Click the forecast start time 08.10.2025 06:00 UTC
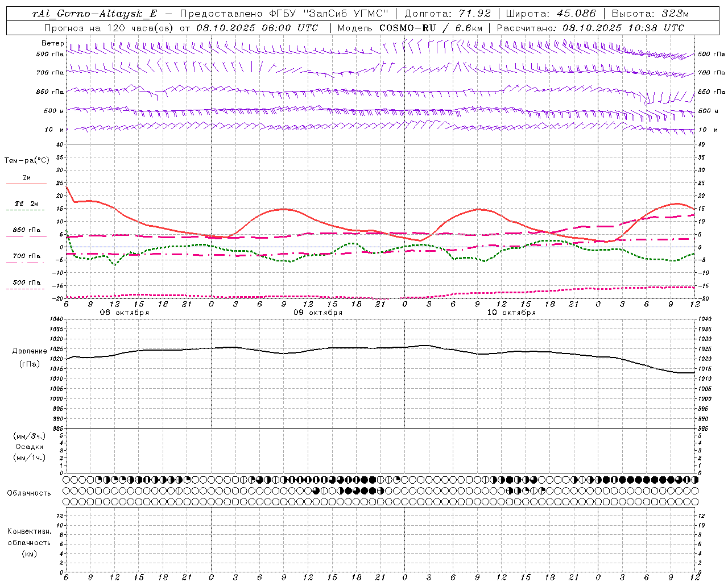This screenshot has width=728, height=582. pyautogui.click(x=257, y=28)
